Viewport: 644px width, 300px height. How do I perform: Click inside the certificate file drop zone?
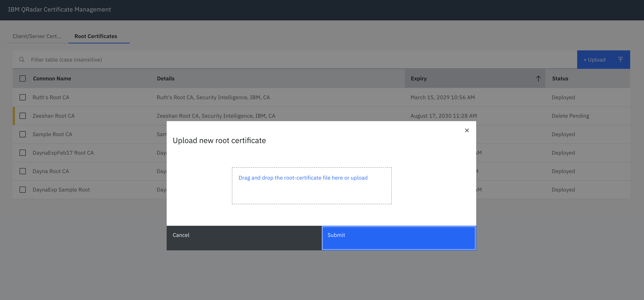pos(311,193)
